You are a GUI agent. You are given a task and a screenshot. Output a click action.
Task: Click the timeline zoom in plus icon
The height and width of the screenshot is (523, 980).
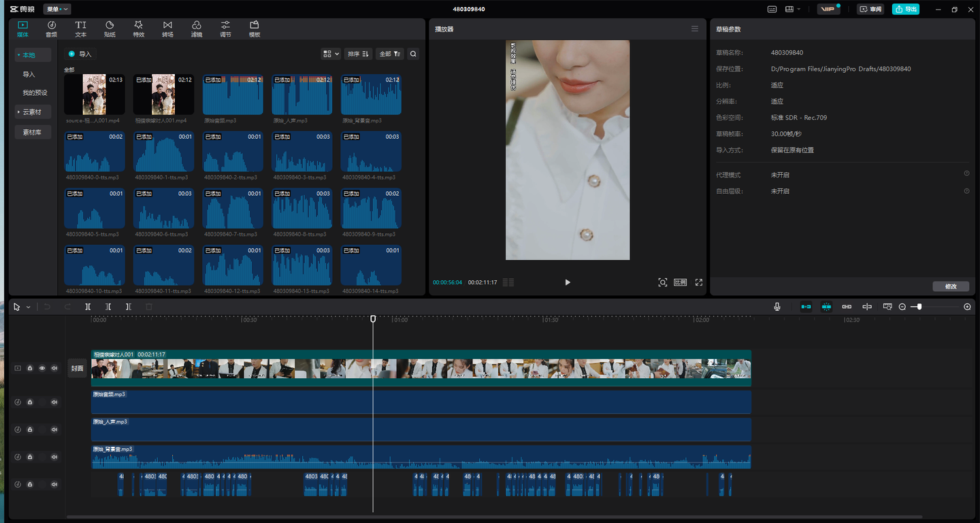pyautogui.click(x=967, y=307)
